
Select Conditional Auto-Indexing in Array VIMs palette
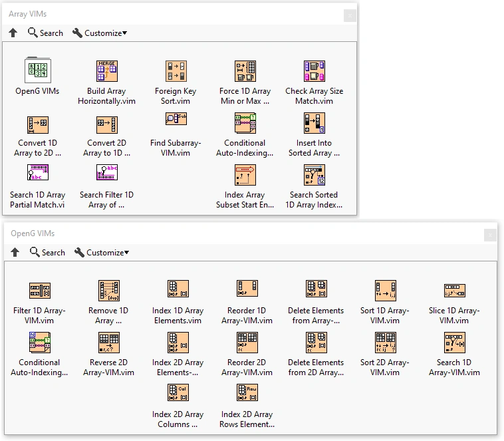245,123
